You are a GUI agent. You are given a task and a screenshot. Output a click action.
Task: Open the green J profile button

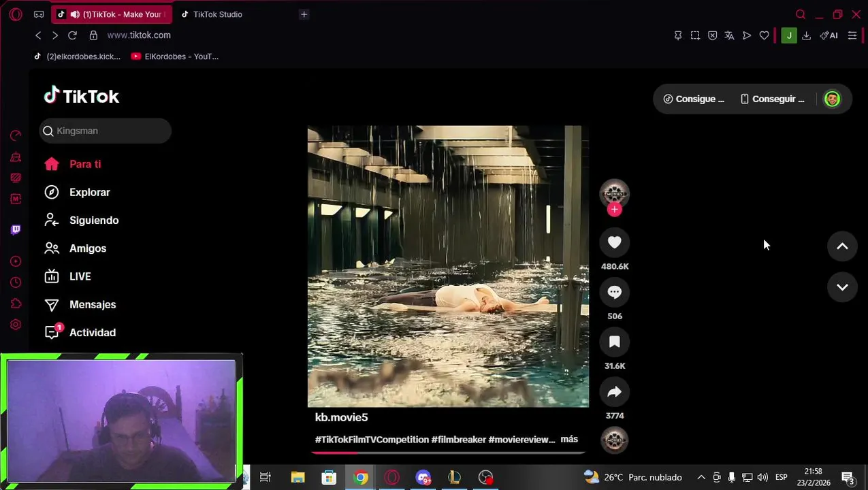(788, 35)
